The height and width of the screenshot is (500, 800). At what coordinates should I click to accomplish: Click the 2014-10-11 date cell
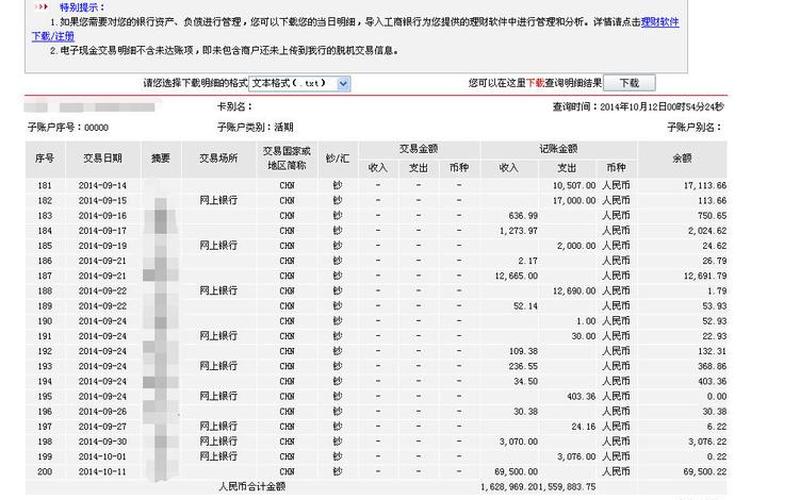[103, 470]
